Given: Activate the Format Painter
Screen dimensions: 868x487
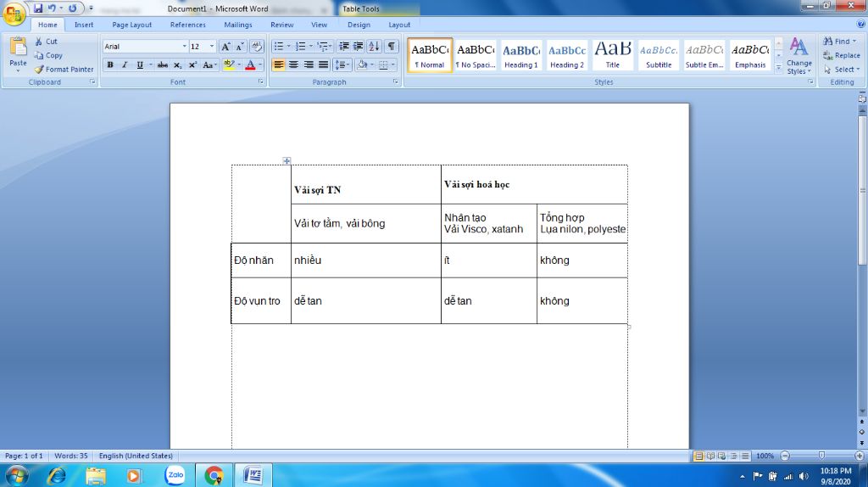Looking at the screenshot, I should (64, 70).
